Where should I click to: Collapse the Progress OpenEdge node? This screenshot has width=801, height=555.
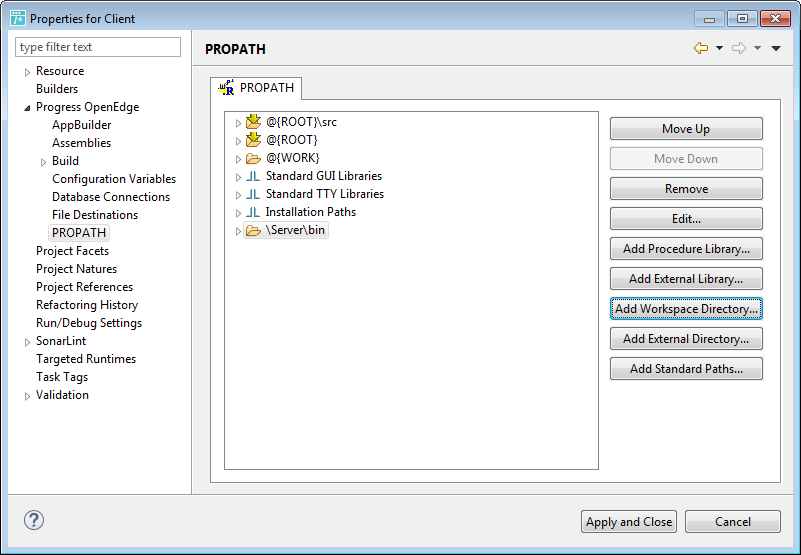27,108
